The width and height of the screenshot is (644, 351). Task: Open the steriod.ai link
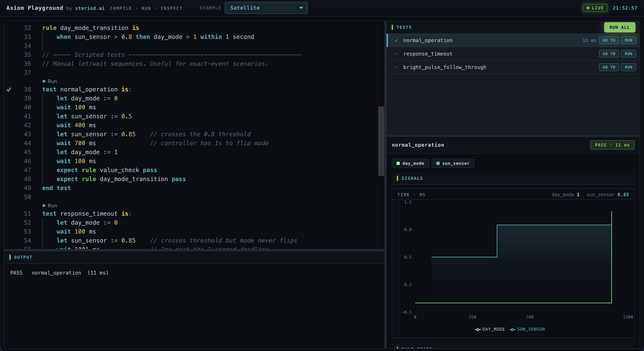click(90, 8)
